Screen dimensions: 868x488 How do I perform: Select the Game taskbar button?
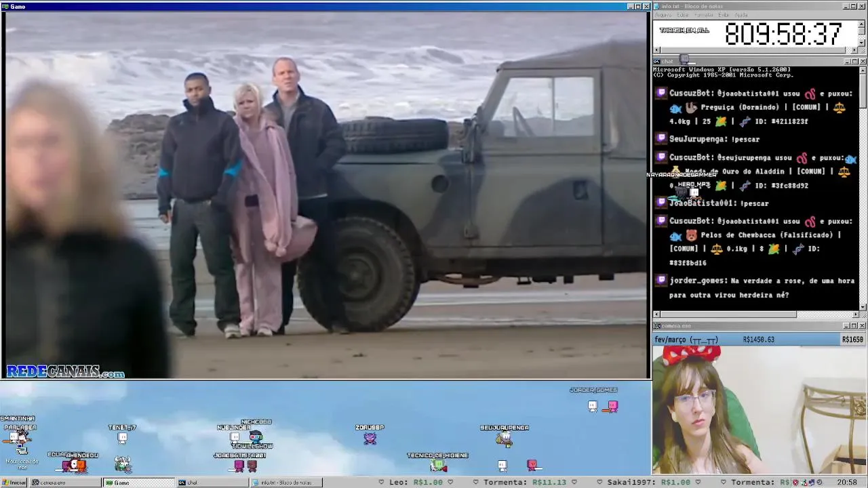pyautogui.click(x=138, y=483)
